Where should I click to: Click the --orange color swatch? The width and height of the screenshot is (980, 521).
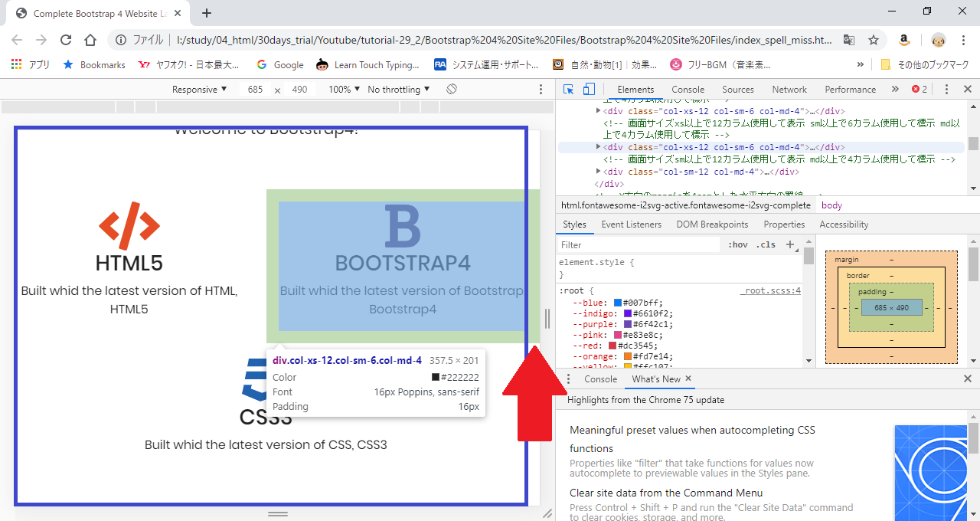point(627,356)
